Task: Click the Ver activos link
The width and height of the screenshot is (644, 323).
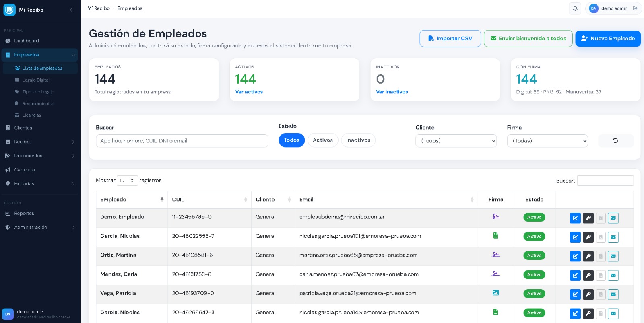Action: pos(249,92)
